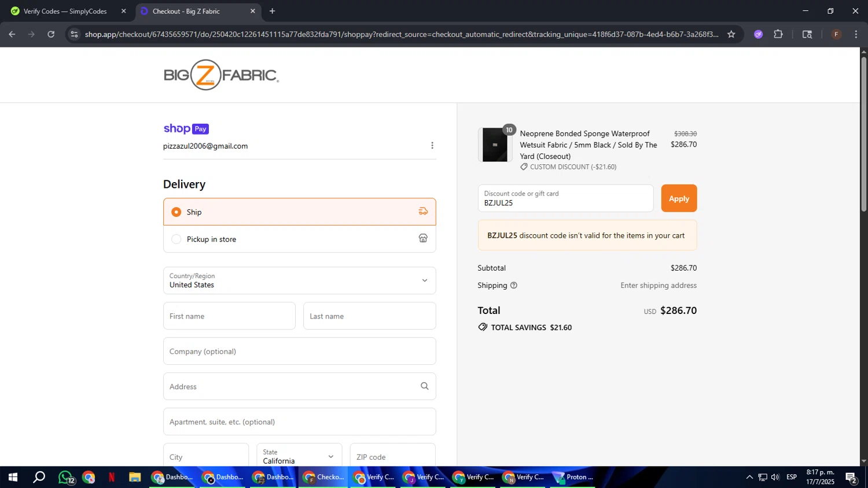Click the taskbar clock showing 8:17 p. m.
Screen dimensions: 868x488
click(x=820, y=477)
